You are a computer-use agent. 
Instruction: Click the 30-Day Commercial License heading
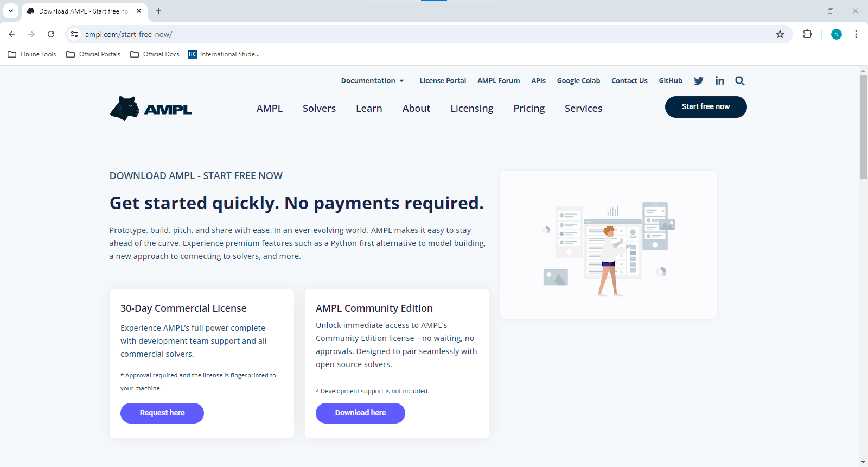click(183, 308)
